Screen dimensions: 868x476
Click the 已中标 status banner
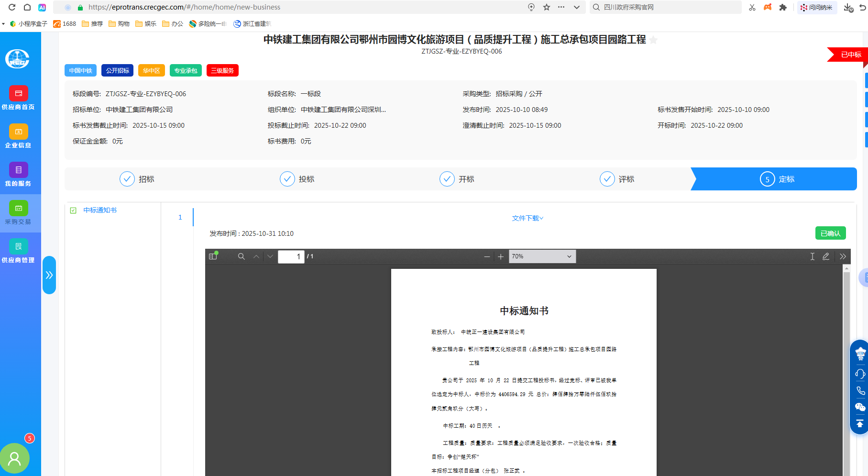[850, 55]
